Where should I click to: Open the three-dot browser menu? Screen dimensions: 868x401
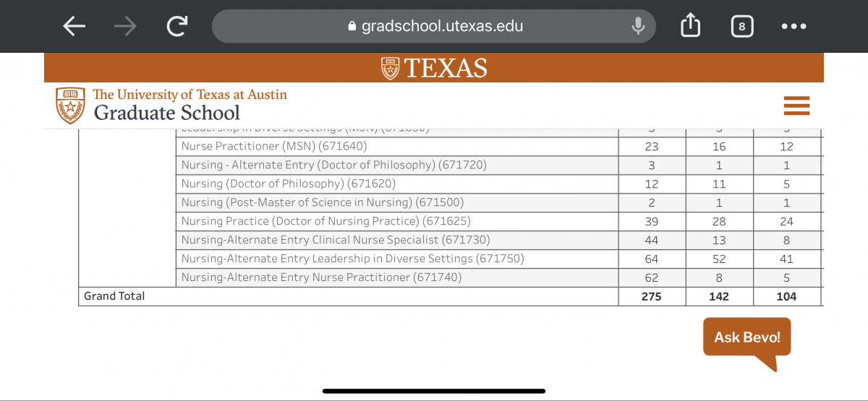tap(793, 27)
